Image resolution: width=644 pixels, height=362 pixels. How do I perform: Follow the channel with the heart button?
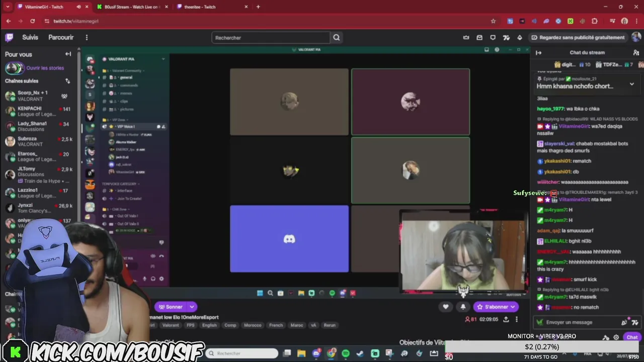[445, 307]
